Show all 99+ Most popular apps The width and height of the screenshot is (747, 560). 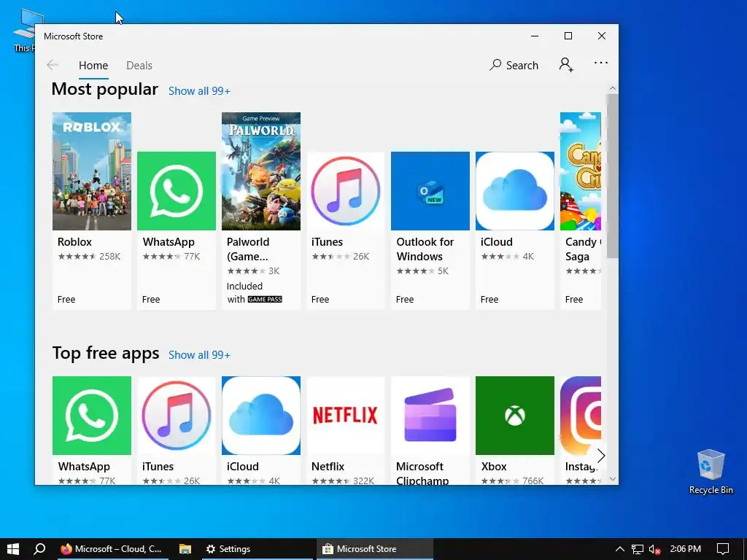click(x=199, y=91)
